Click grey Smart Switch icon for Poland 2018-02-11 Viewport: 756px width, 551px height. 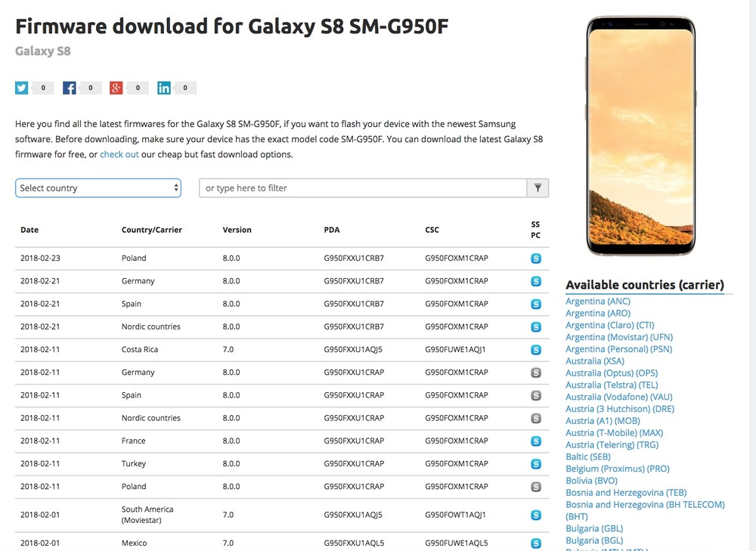(x=536, y=487)
